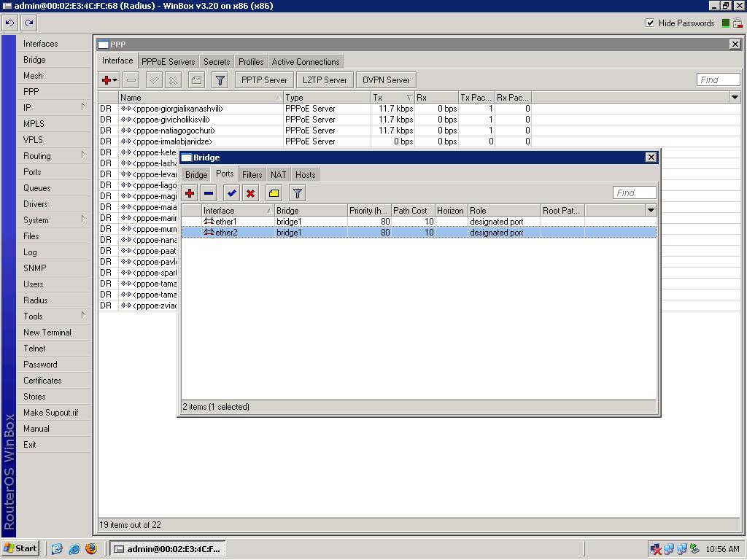Sort bridge ports by Role column header
The height and width of the screenshot is (560, 747).
(x=504, y=211)
